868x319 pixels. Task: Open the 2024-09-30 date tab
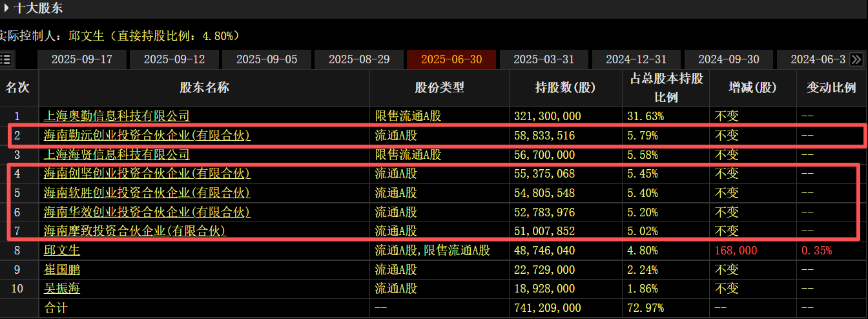[x=728, y=59]
